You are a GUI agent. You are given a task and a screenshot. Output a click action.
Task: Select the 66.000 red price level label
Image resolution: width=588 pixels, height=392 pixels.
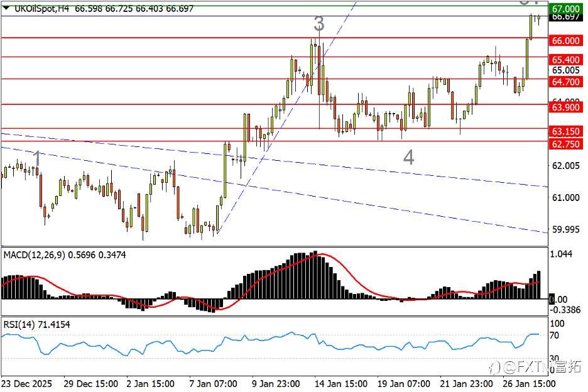(566, 40)
